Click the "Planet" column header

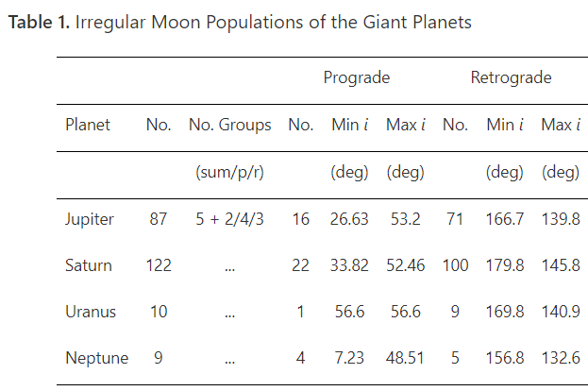88,125
